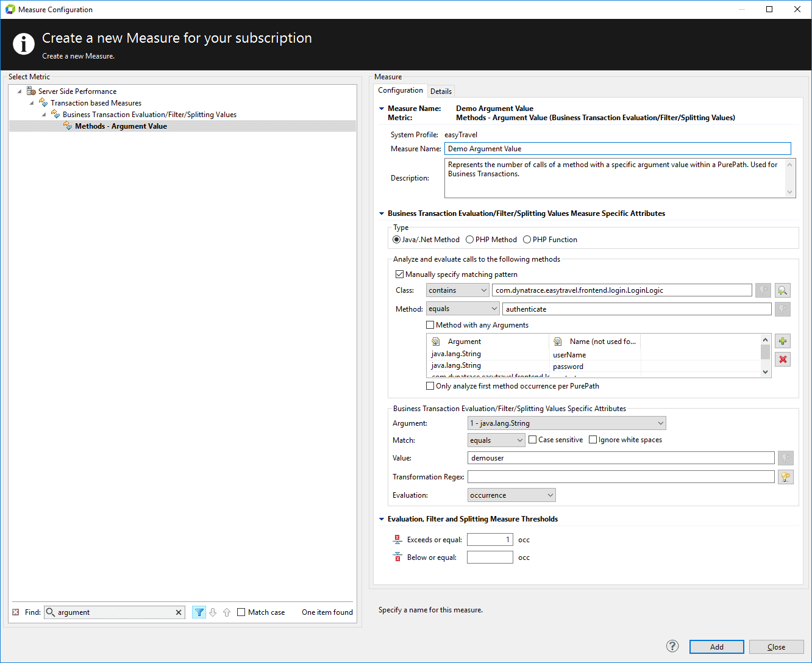This screenshot has width=812, height=663.
Task: Click the green plus add argument icon
Action: click(783, 341)
